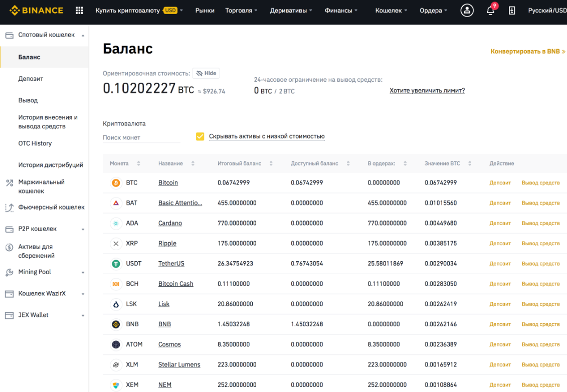Click the XEM coin icon
Screen dimensions: 567x392
[116, 385]
